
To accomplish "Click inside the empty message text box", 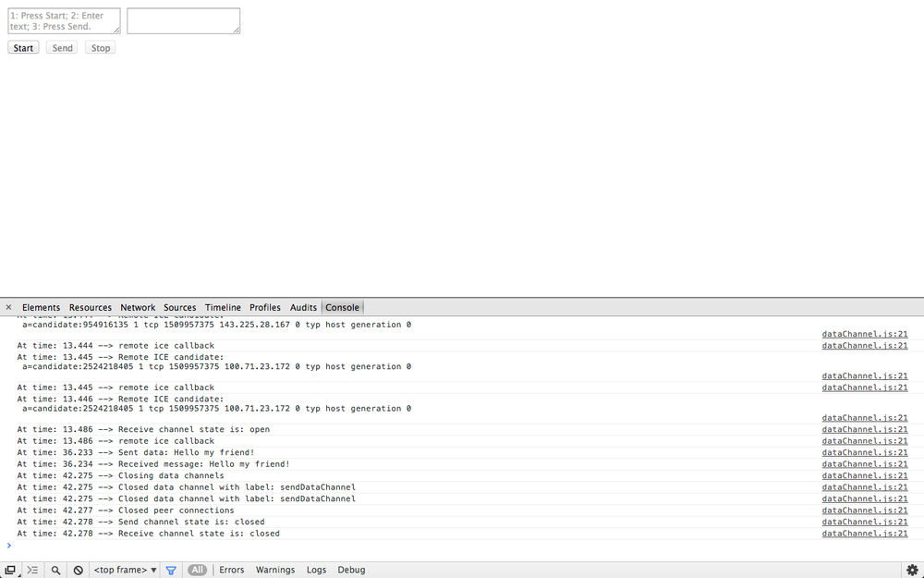I will click(x=183, y=19).
